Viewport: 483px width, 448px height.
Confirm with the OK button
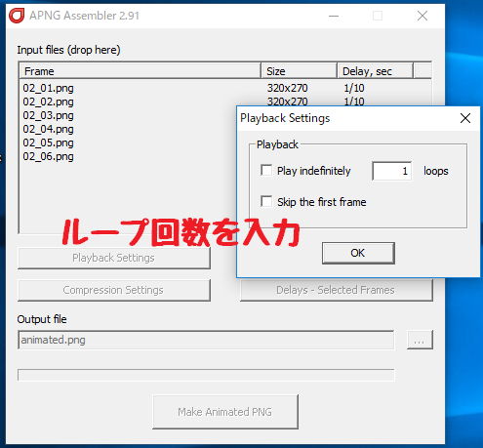(358, 253)
